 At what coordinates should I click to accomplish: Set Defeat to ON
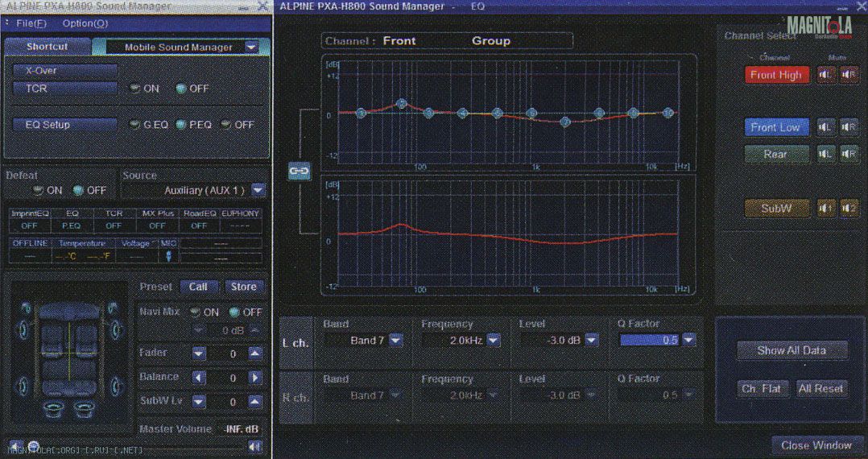point(38,190)
